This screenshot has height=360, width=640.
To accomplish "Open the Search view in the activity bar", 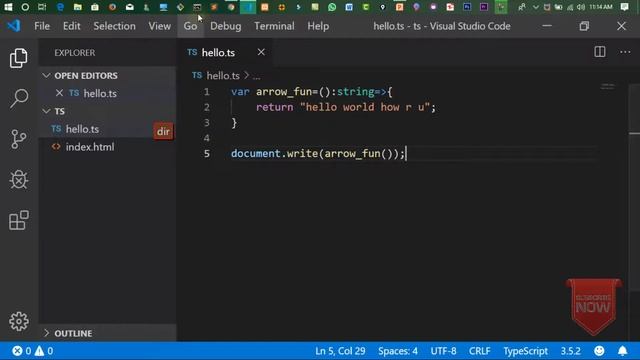I will click(x=19, y=98).
